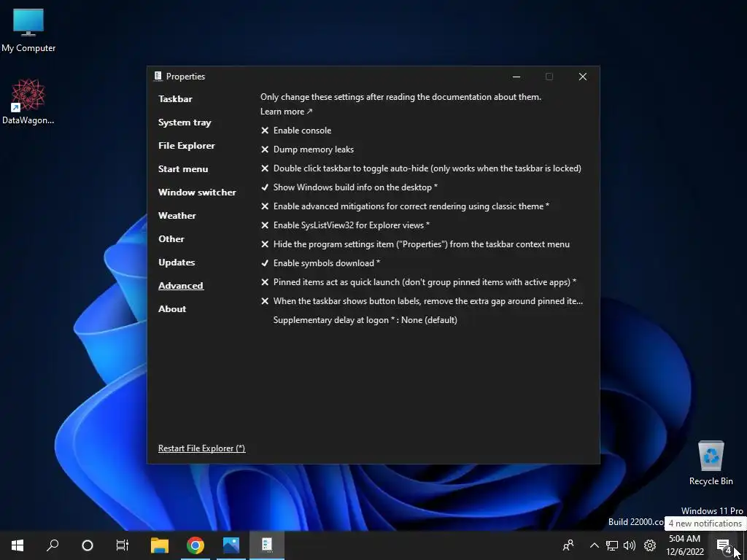This screenshot has width=747, height=560.
Task: Enable SysListView32 for Explorer views
Action: tap(345, 225)
